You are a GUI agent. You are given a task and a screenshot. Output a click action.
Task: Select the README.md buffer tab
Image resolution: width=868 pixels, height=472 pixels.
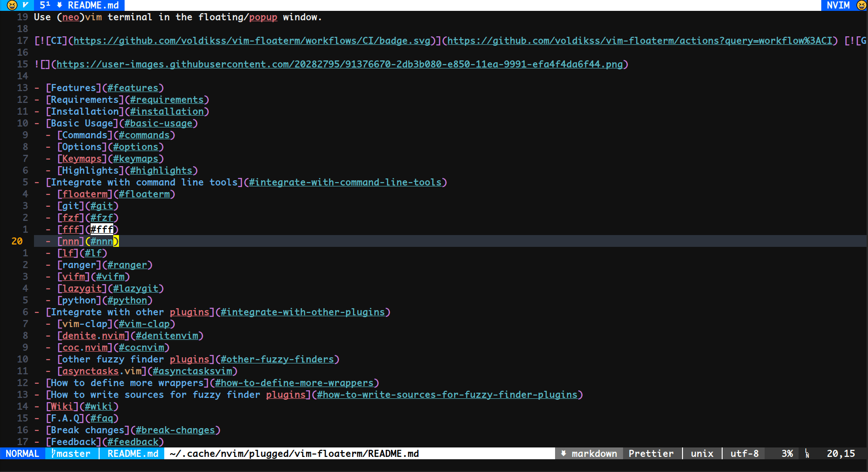point(93,5)
